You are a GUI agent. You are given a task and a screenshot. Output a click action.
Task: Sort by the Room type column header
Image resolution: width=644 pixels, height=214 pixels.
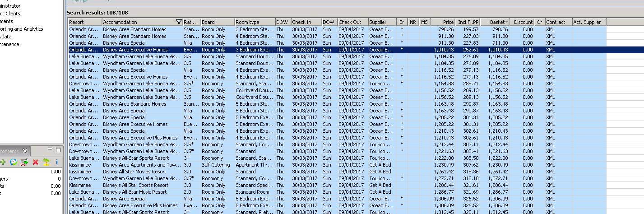(x=255, y=22)
